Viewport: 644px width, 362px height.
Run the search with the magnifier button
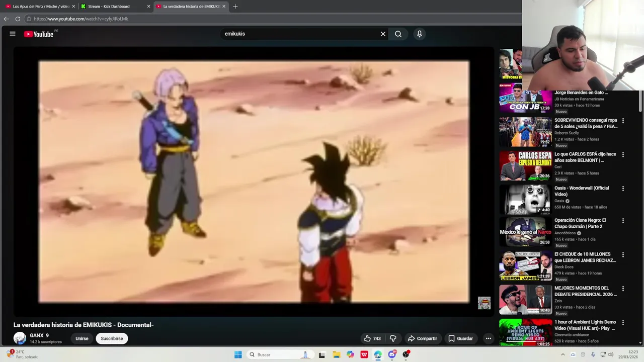(398, 34)
